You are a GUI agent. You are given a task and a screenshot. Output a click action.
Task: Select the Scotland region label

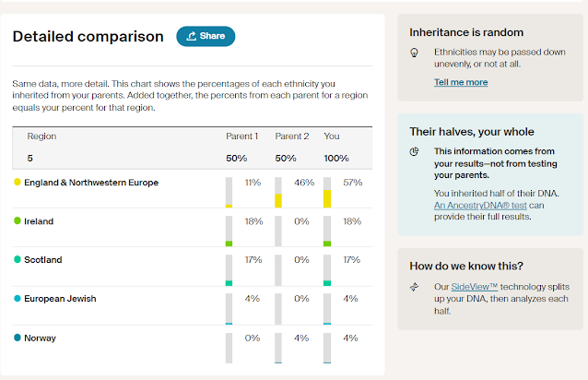43,260
